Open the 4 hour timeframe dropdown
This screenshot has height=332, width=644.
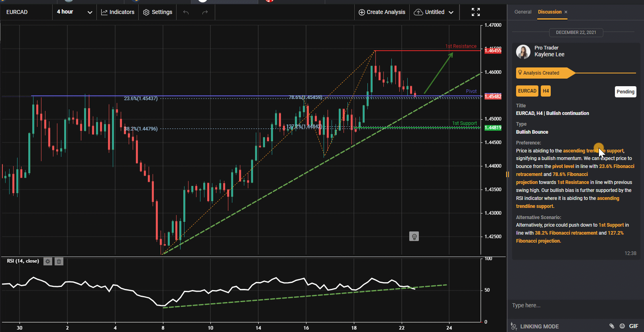click(75, 12)
